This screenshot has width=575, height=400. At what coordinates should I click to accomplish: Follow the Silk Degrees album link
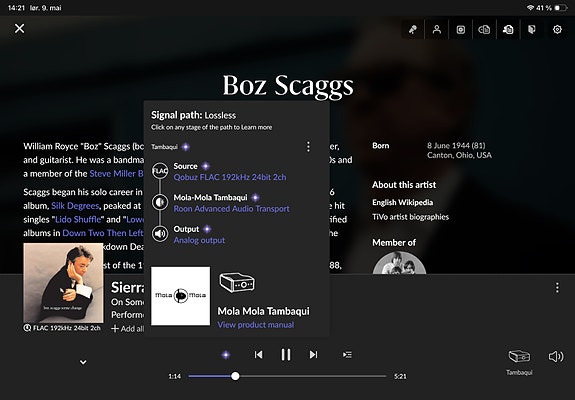[75, 206]
